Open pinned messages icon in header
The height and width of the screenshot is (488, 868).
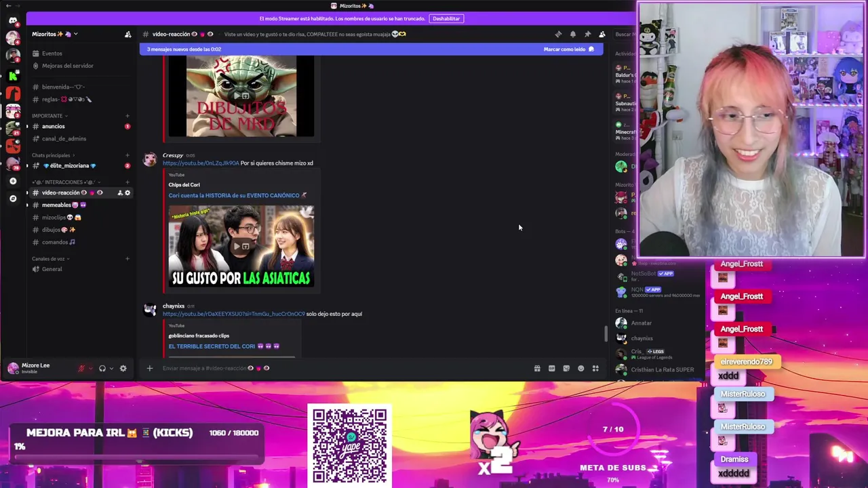point(587,34)
